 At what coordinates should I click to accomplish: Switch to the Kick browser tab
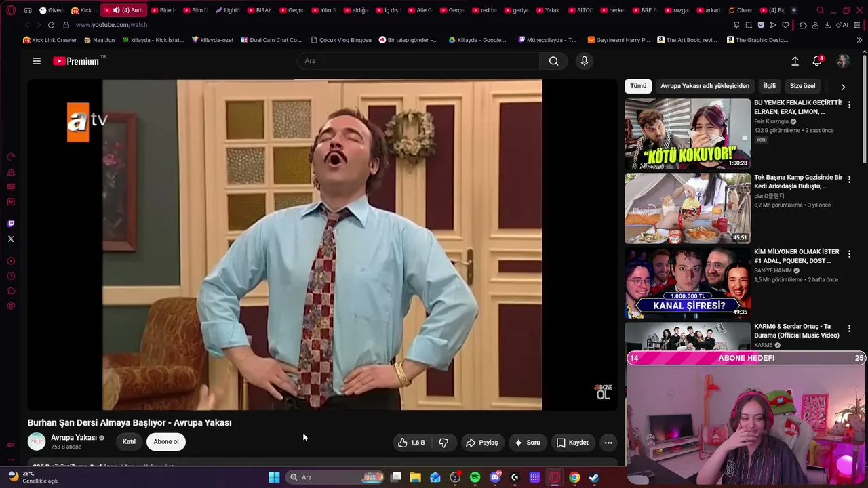pyautogui.click(x=84, y=10)
